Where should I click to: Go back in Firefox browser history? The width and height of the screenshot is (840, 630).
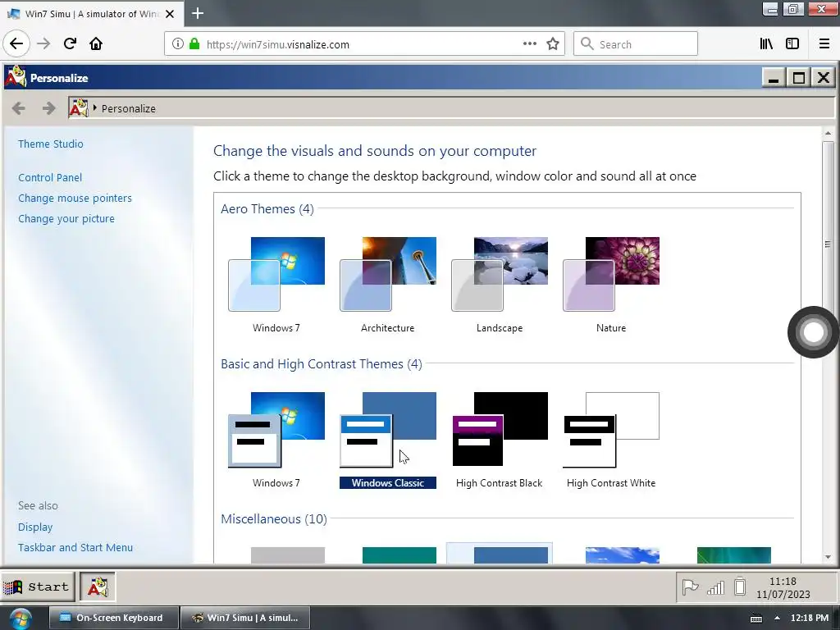coord(16,44)
